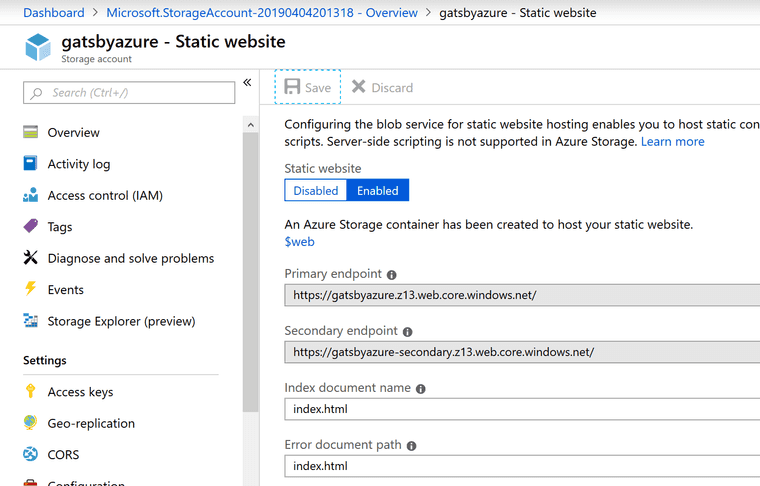Set Static website to Disabled

click(316, 190)
